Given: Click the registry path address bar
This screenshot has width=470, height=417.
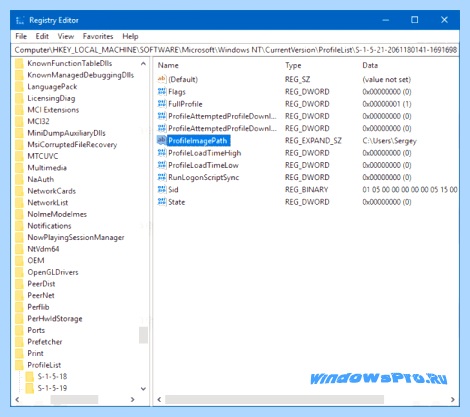Looking at the screenshot, I should 235,50.
